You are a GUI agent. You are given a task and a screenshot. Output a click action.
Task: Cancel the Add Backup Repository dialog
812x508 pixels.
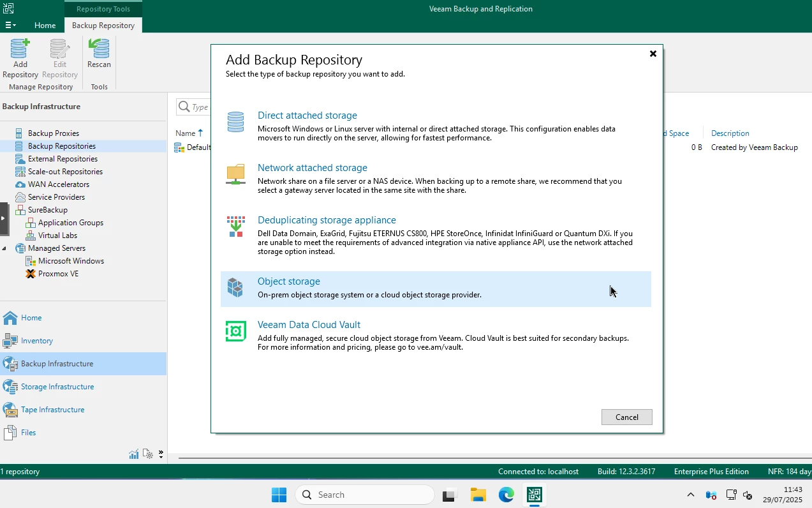(x=627, y=417)
